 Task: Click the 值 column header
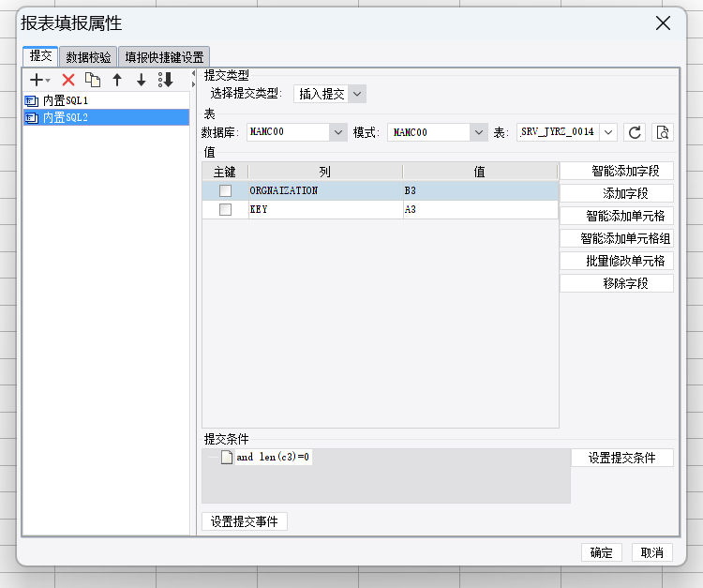tap(480, 172)
